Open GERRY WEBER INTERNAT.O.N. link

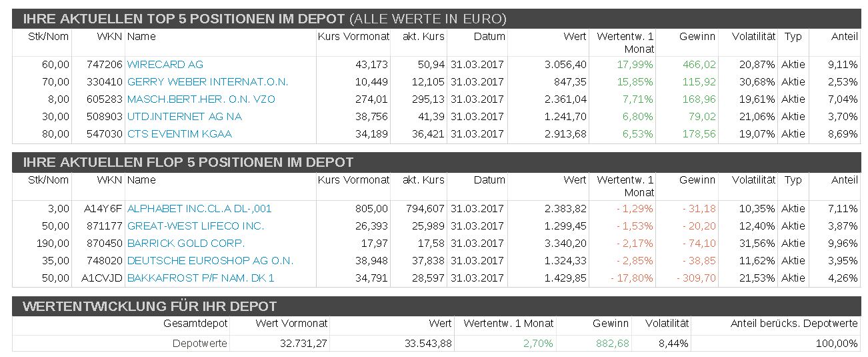(207, 82)
